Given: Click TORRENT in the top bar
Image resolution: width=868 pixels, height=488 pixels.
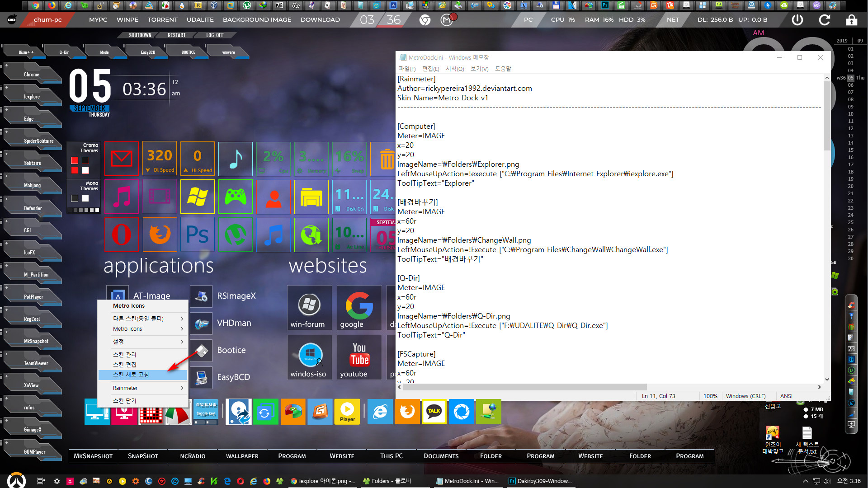Looking at the screenshot, I should (163, 20).
